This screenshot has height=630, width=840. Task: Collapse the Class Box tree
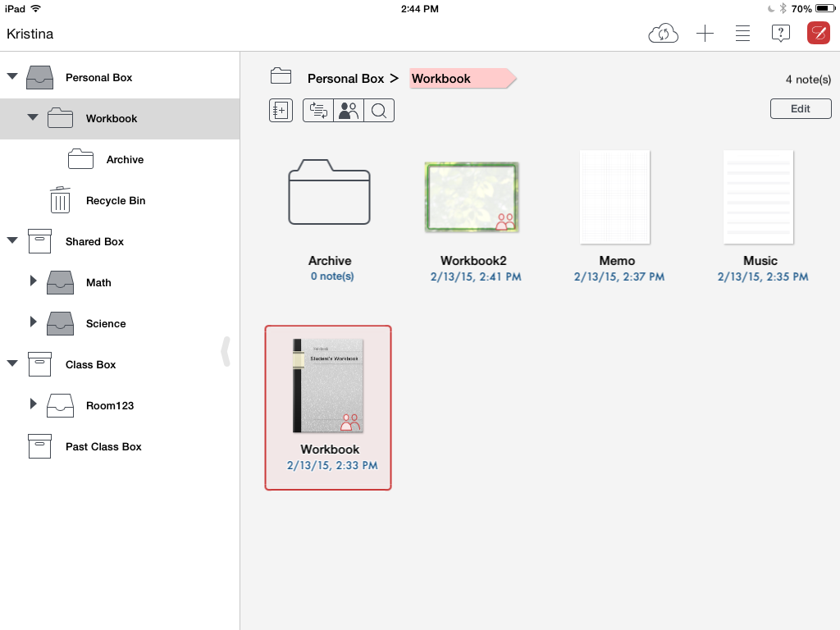12,363
